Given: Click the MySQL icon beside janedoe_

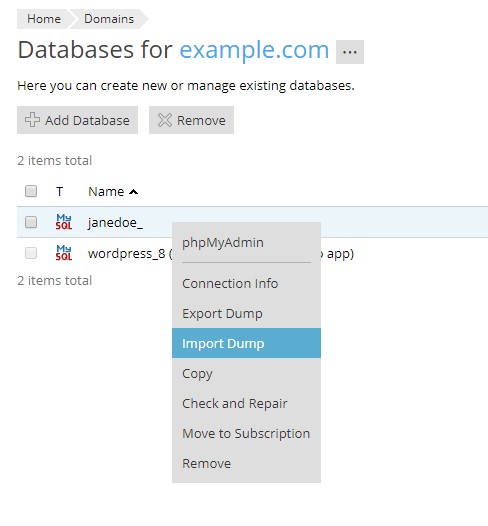Looking at the screenshot, I should 64,222.
